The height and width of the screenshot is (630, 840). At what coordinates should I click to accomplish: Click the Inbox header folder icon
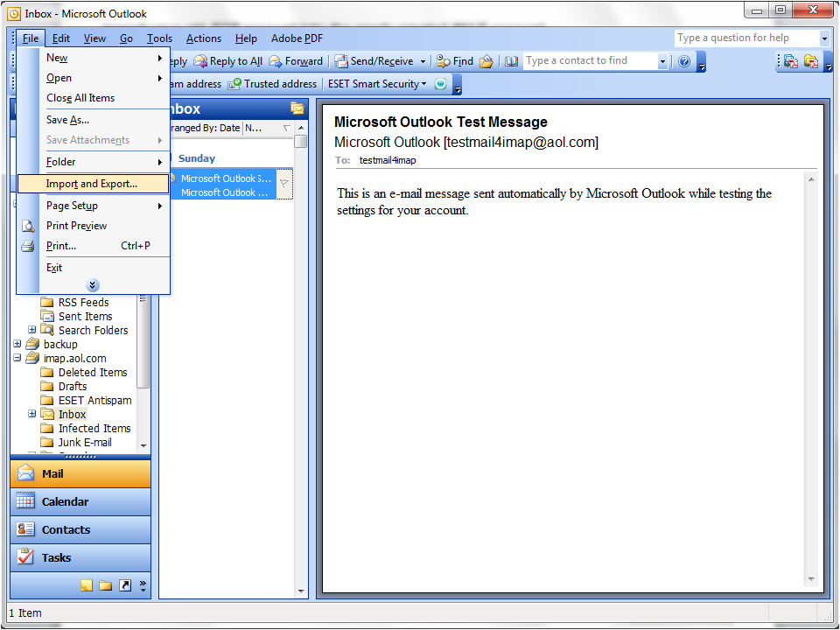pyautogui.click(x=297, y=108)
